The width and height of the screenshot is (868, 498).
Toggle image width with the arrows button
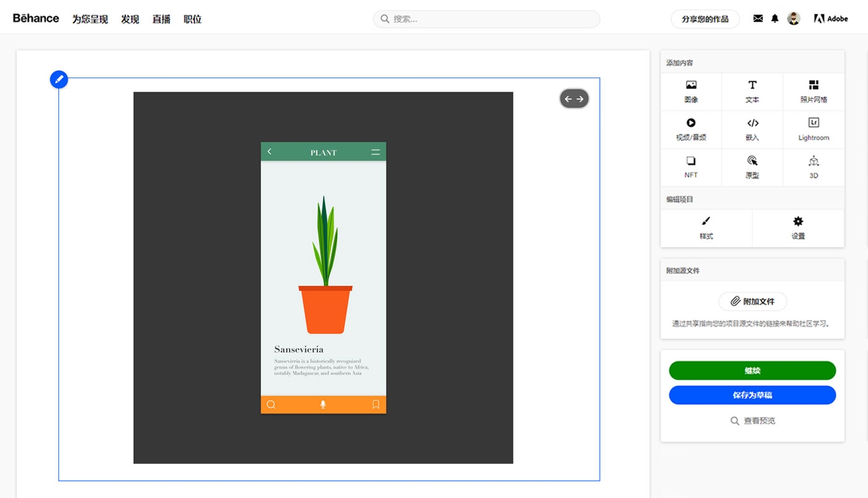pos(574,99)
